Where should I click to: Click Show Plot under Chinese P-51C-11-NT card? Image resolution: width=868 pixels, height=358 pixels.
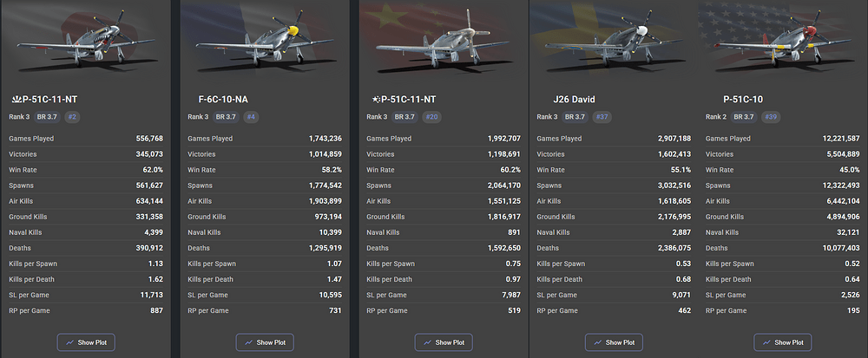pyautogui.click(x=444, y=342)
